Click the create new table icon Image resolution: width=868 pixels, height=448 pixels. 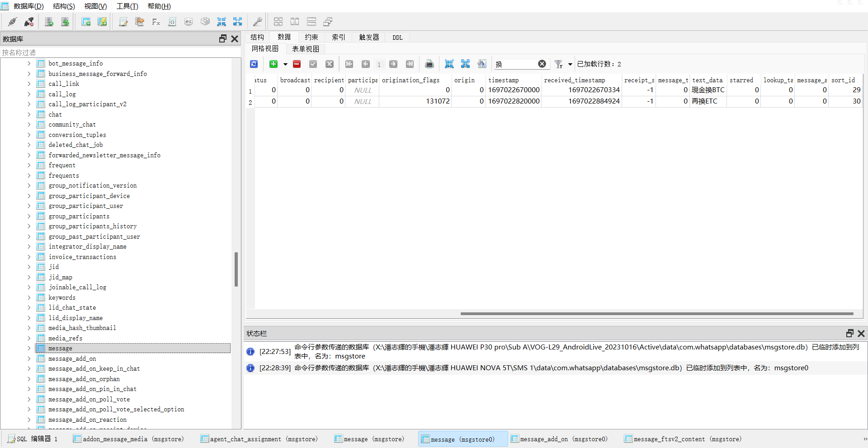86,22
